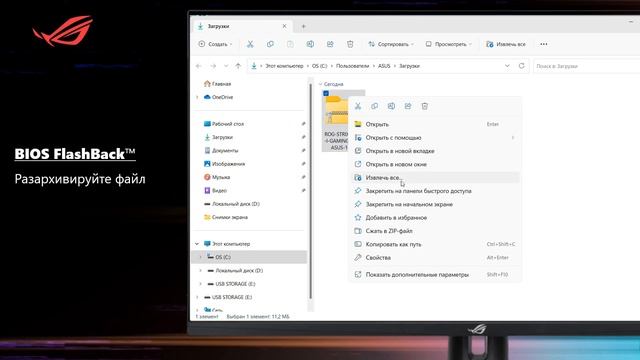
Task: Select Открыть in the context menu
Action: point(435,124)
